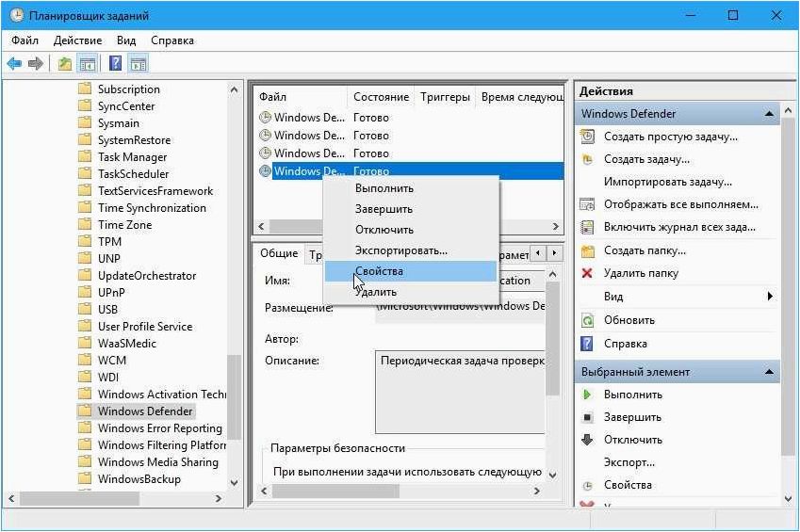
Task: Click the Триггеры column header
Action: (x=445, y=97)
